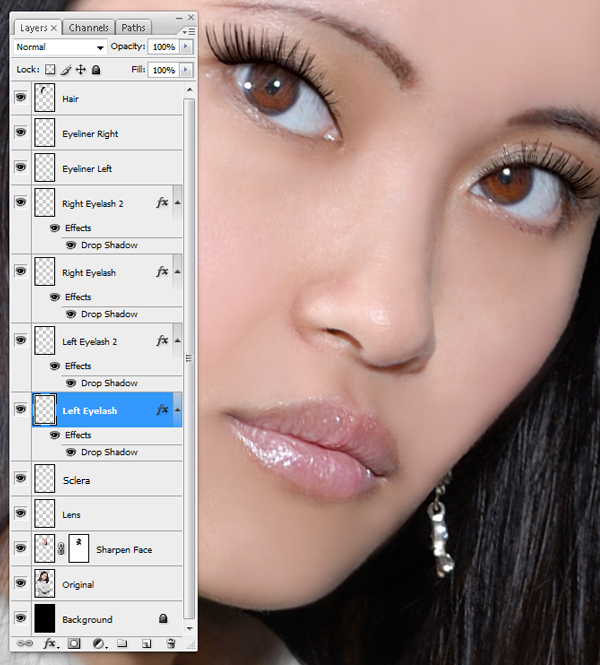The image size is (600, 665).
Task: Click fx icon on Right Eyelash layer
Action: click(x=162, y=272)
